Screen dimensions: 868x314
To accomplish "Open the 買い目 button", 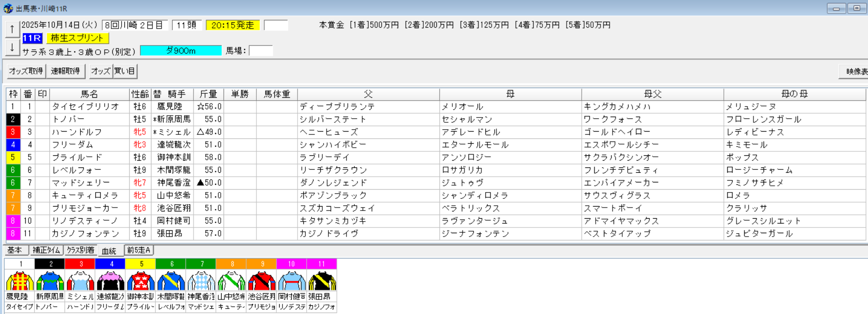I will click(125, 71).
